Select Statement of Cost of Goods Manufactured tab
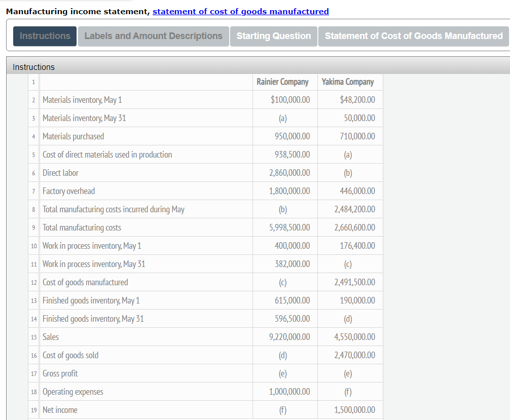Screen dimensions: 510x420 [413, 36]
